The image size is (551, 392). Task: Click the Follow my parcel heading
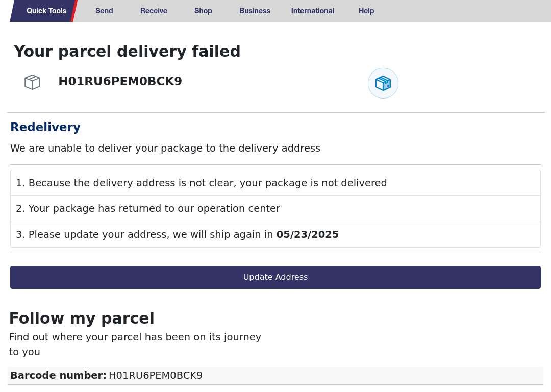[82, 318]
